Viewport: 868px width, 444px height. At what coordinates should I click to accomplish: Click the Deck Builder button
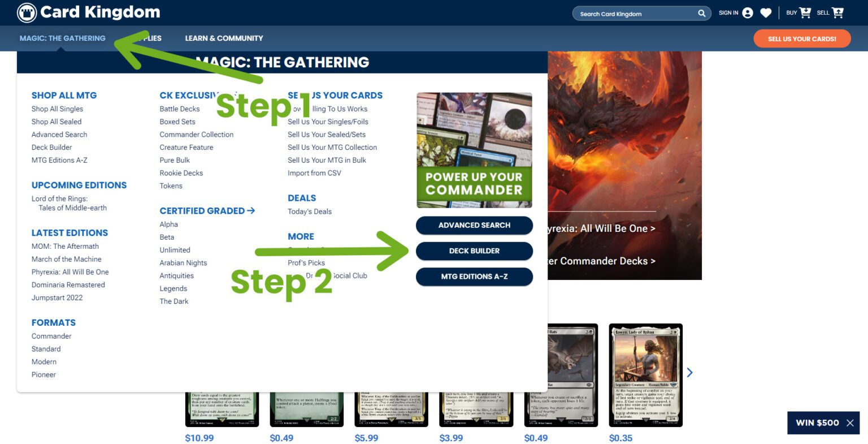coord(474,251)
